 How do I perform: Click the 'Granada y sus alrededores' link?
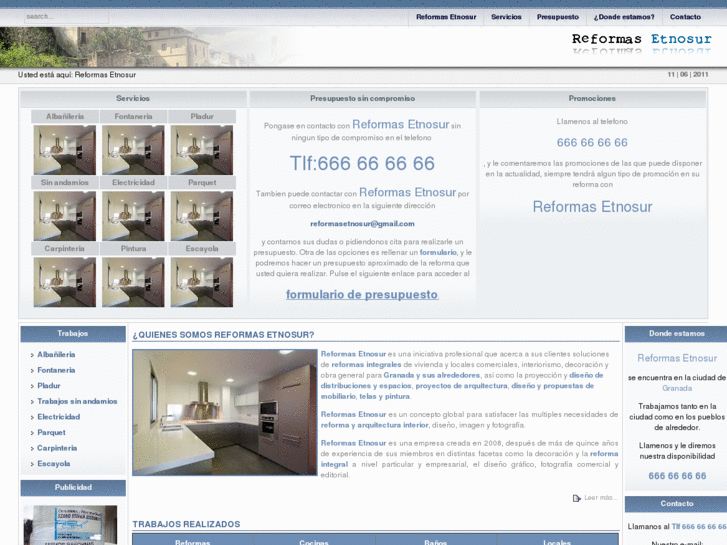[432, 375]
